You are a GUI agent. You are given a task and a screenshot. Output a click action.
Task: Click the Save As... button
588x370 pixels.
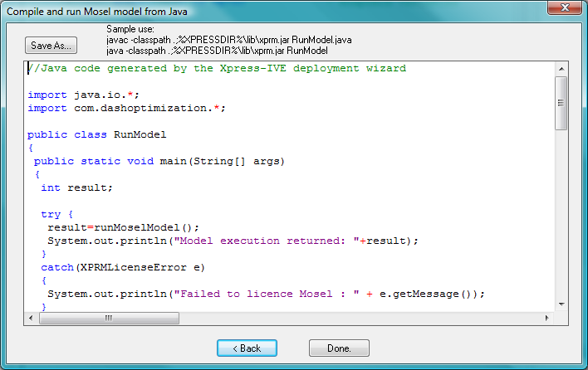coord(51,45)
